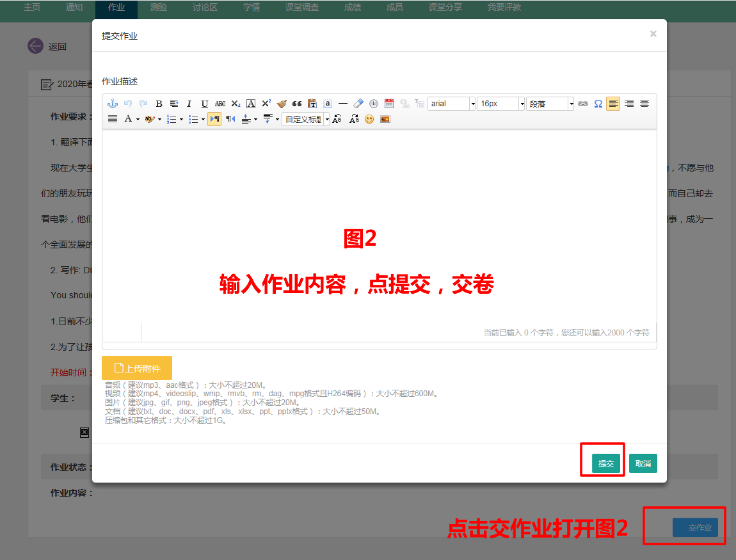The width and height of the screenshot is (736, 560).
Task: Click the 提交 submit button
Action: click(606, 463)
